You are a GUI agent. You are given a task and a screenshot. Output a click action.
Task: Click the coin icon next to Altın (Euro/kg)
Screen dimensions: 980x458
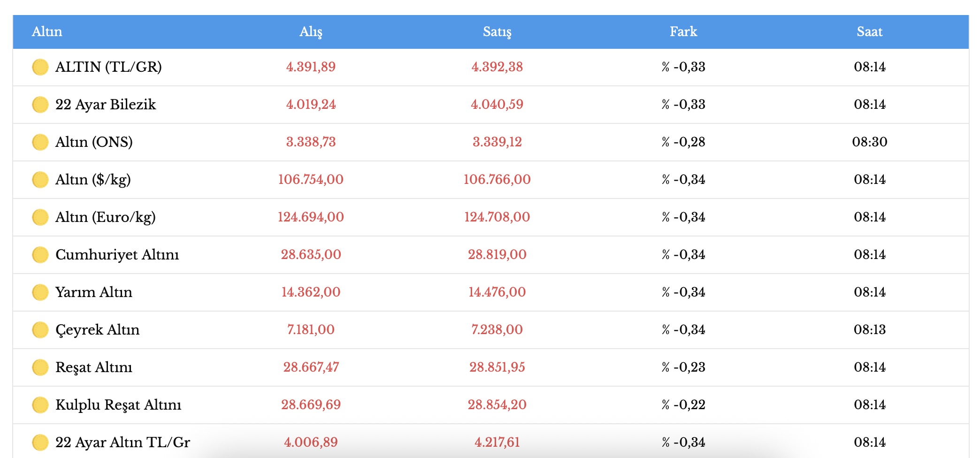tap(40, 217)
